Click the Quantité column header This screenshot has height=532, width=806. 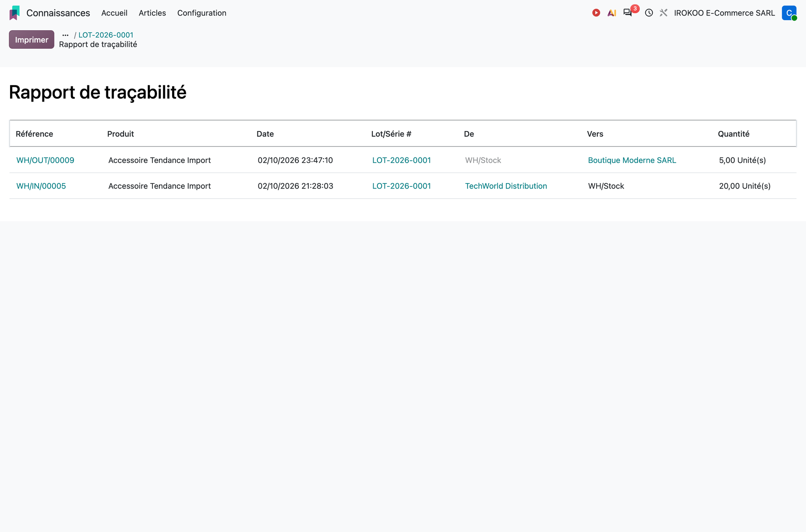[x=734, y=134]
